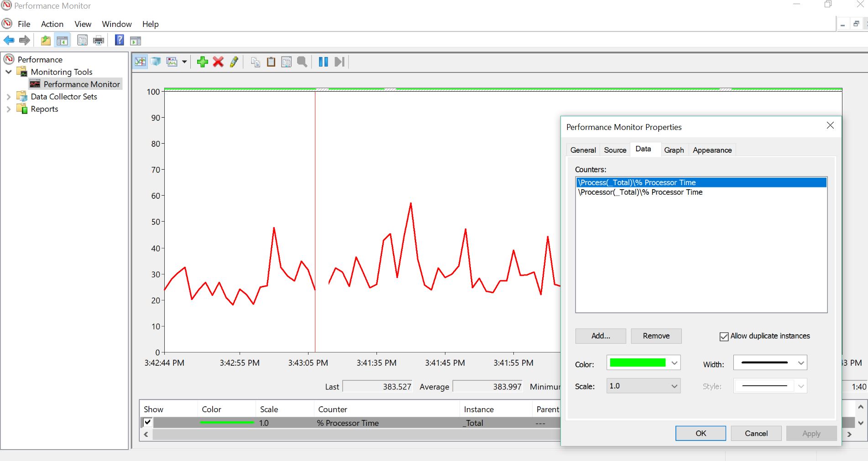Expand the Data Collector Sets tree node
Viewport: 868px width, 461px height.
(9, 97)
